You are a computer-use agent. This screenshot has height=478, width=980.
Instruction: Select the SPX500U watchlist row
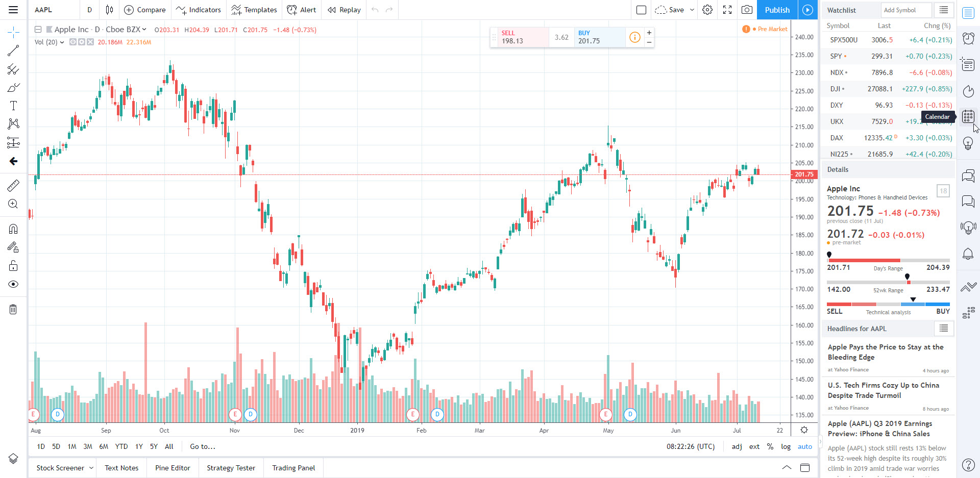tap(888, 40)
